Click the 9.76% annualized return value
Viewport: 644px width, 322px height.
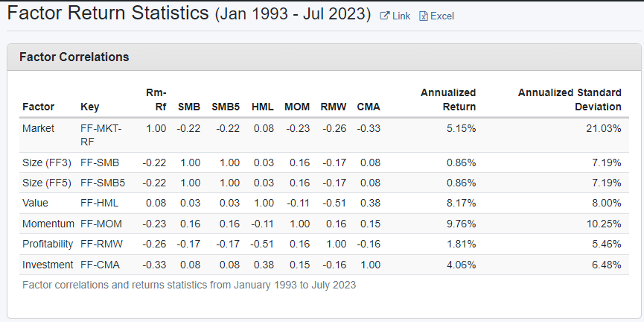[x=460, y=224]
